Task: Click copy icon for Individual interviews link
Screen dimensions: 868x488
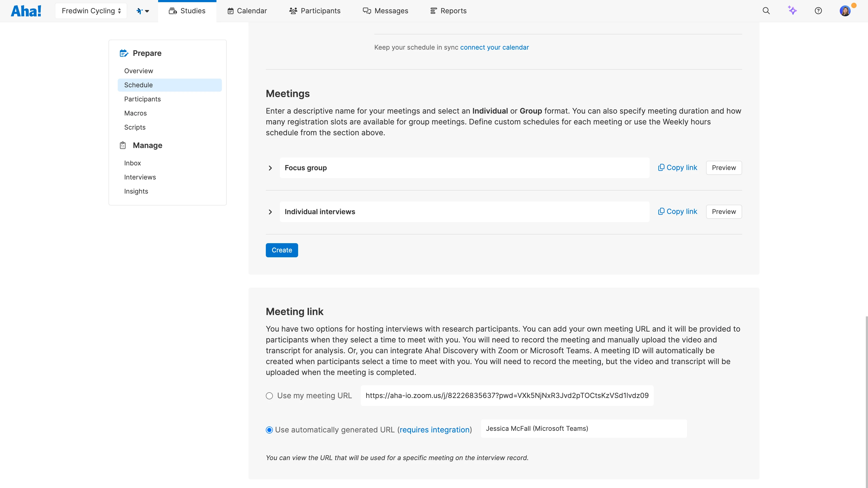Action: 661,211
